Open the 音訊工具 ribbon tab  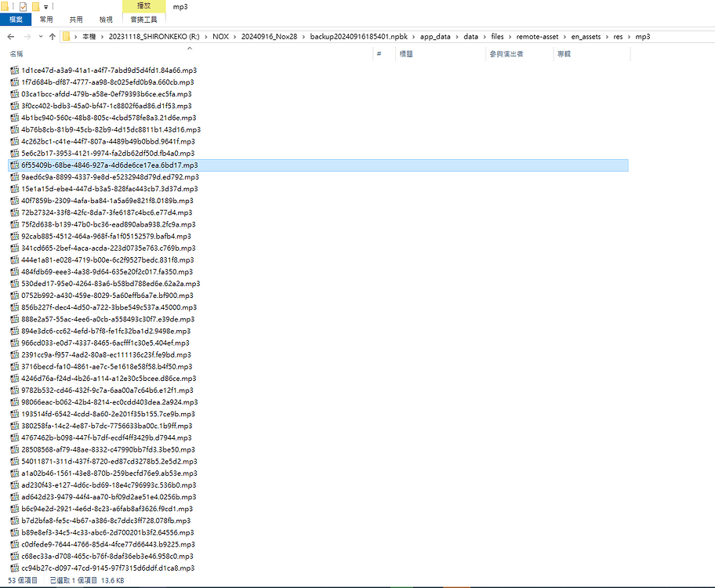(143, 19)
